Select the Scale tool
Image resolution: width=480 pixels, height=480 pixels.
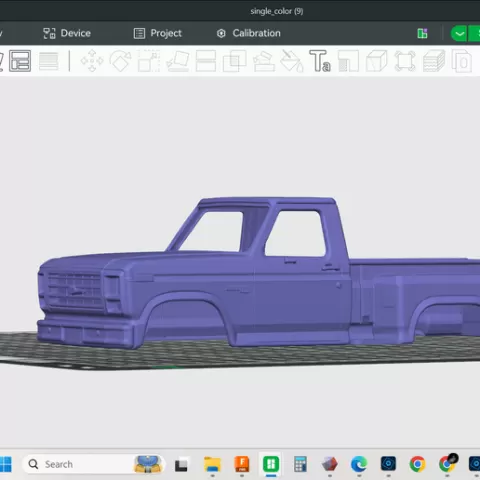click(149, 61)
